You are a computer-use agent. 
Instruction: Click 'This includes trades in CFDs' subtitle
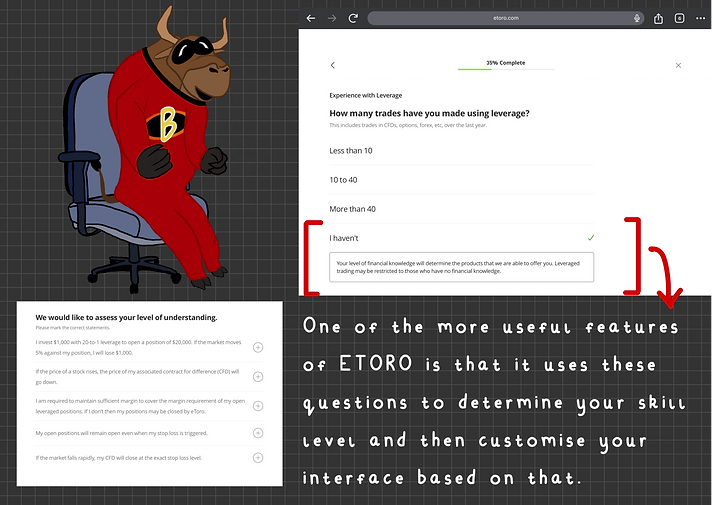408,125
